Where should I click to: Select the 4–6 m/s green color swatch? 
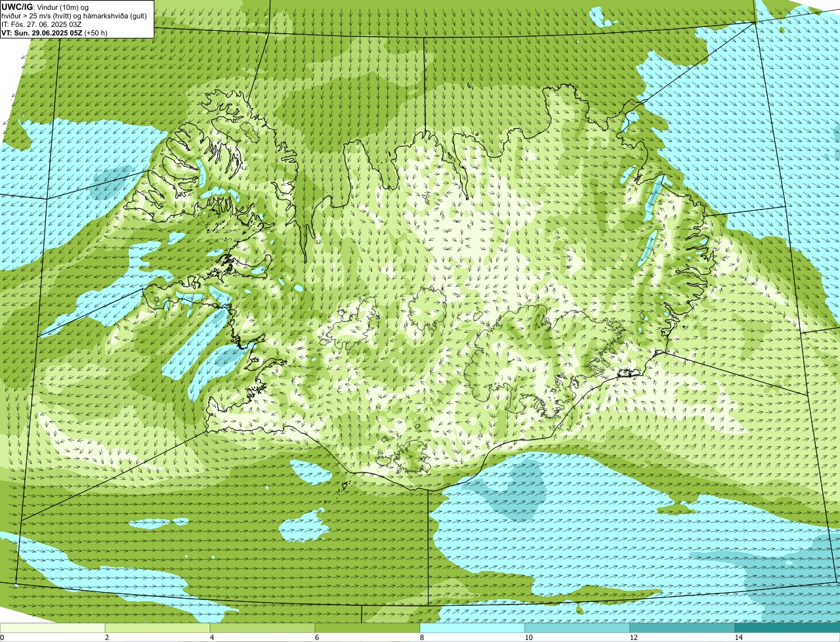(262, 628)
